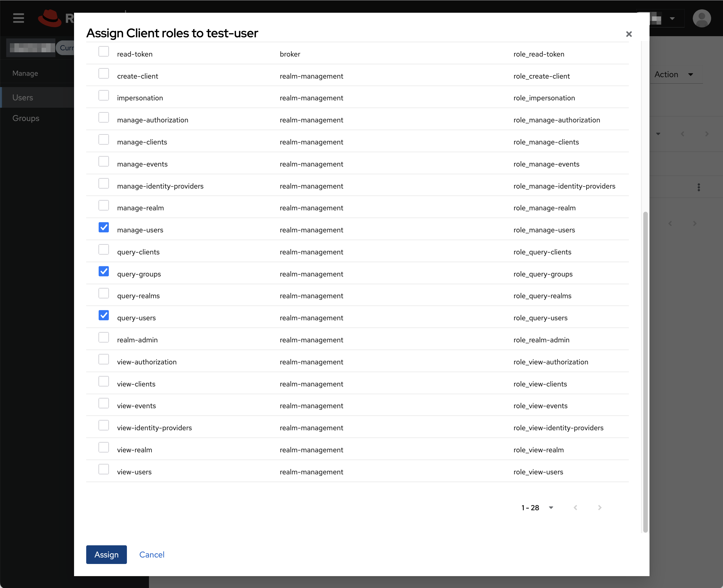The height and width of the screenshot is (588, 723).
Task: Check the manage-authorization role checkbox
Action: pos(104,117)
